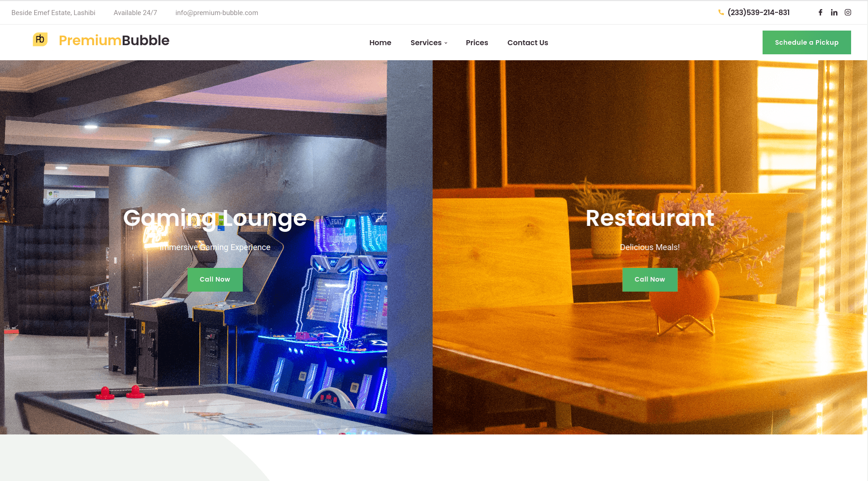Go to the Home menu item
Screen dimensions: 868x481
(x=380, y=42)
